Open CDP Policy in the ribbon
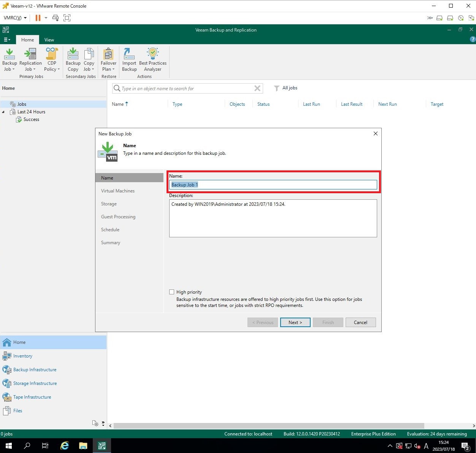Viewport: 476px width, 453px height. (x=52, y=60)
